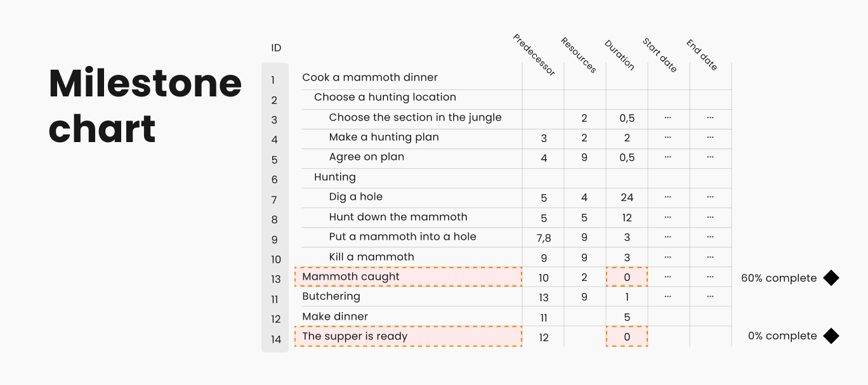Click the Start date column header
The image size is (868, 385).
tap(659, 55)
